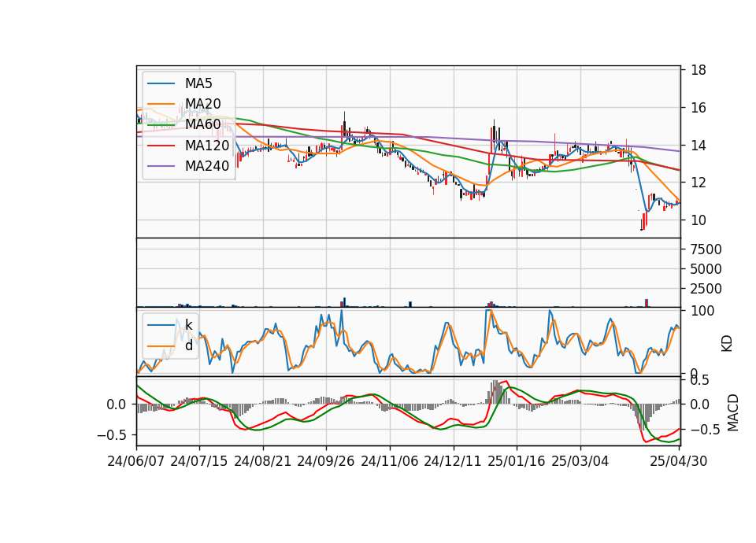Click the price axis tick label 16

[699, 108]
